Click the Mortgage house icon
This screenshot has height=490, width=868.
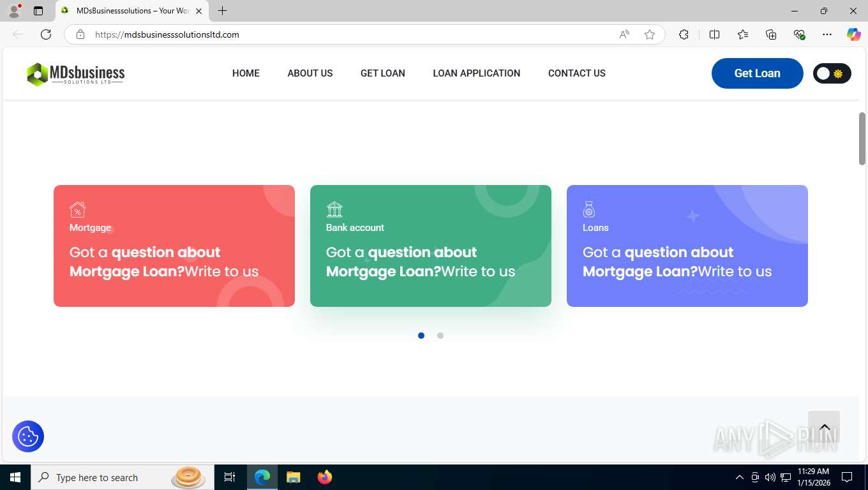pos(77,209)
